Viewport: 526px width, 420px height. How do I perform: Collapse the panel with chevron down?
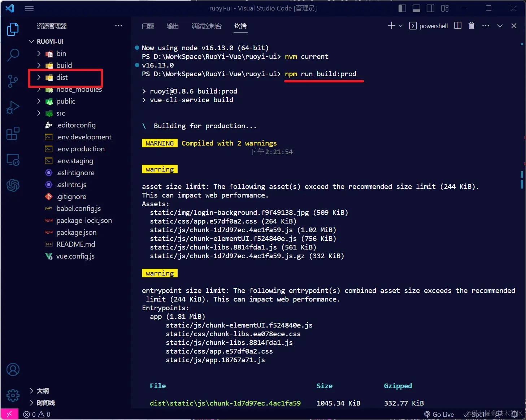[500, 26]
